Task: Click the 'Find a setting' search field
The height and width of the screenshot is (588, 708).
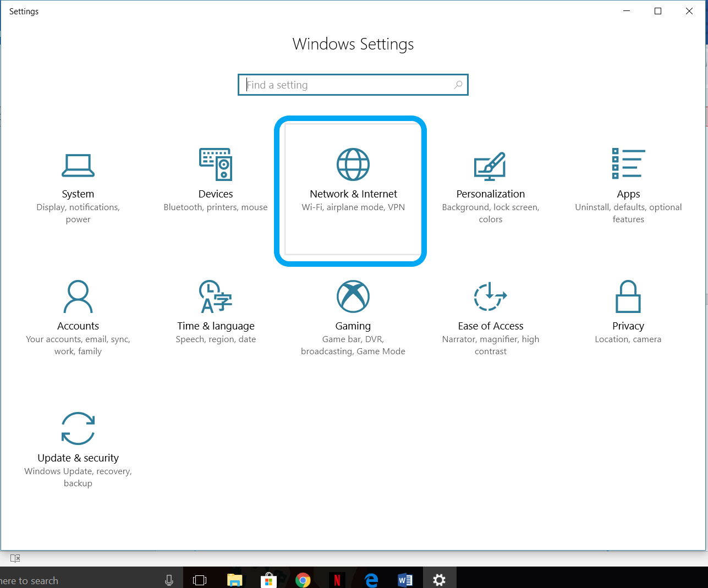Action: point(353,85)
